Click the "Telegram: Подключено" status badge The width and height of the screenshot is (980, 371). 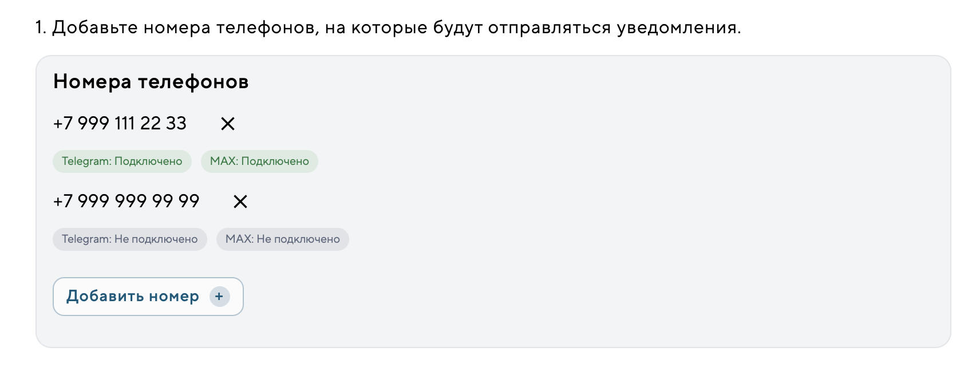pyautogui.click(x=122, y=161)
